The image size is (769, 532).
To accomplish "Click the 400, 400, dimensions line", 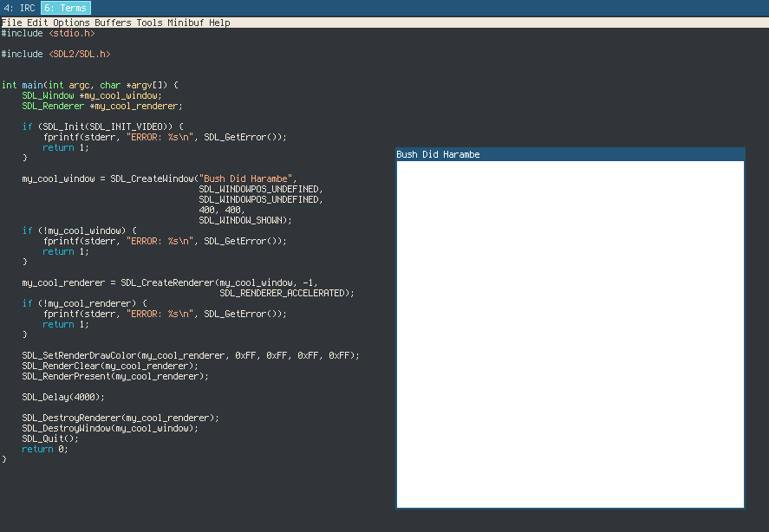I will point(222,210).
